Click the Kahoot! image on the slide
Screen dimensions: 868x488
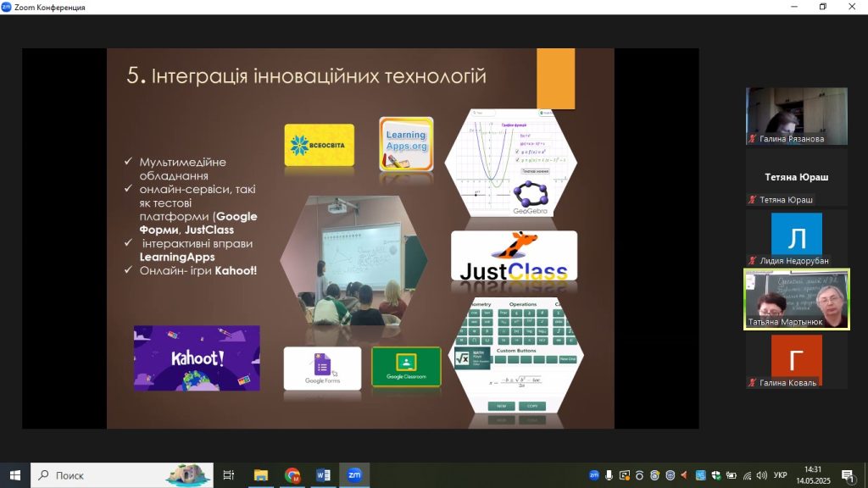click(197, 358)
